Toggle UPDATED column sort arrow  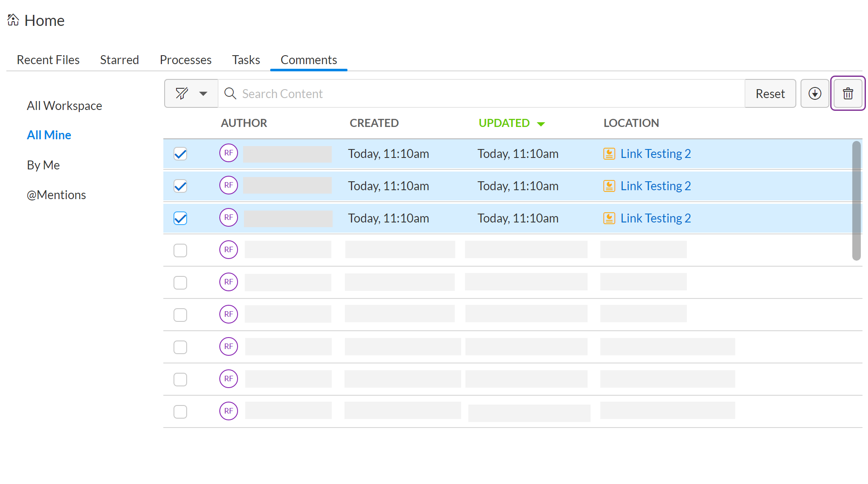click(541, 124)
